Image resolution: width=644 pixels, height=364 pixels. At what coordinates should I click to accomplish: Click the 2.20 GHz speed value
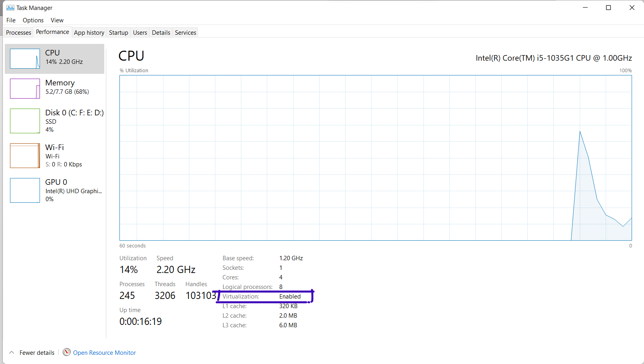(x=176, y=270)
